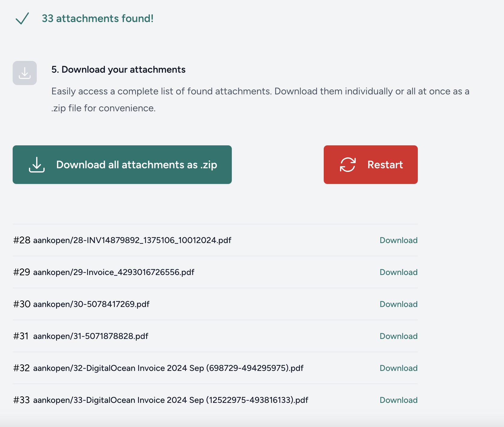Click the green checkmark icon next to attachments found
This screenshot has width=504, height=427.
tap(22, 18)
